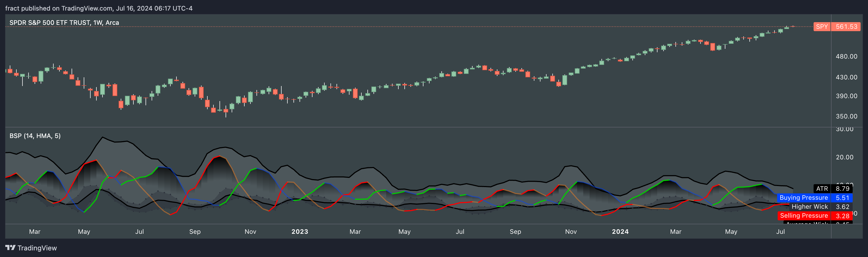Click the 430.00 price axis label
Screen dimensions: 868x257
846,77
